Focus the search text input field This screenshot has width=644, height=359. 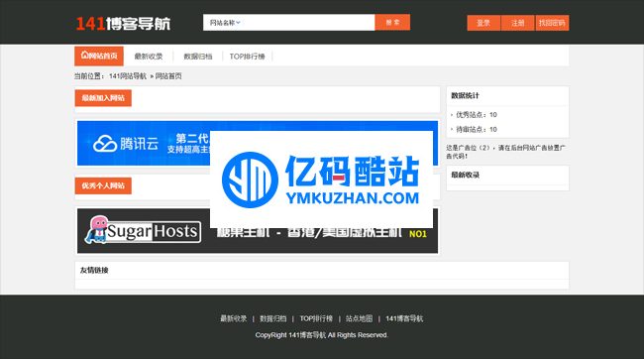308,23
